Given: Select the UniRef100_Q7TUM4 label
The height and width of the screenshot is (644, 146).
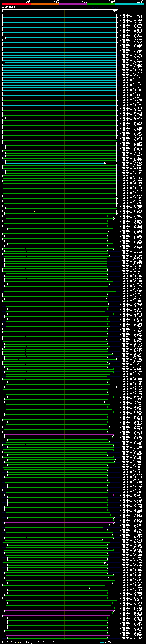Looking at the screenshot, I should 131,170.
